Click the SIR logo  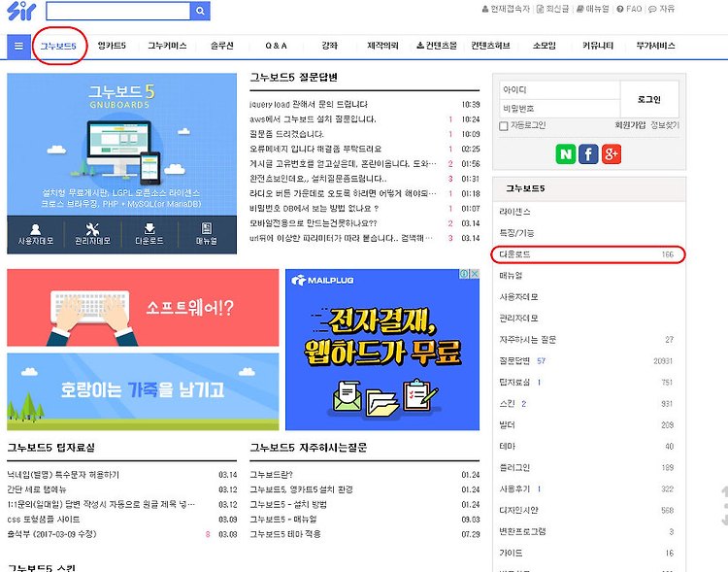(21, 11)
